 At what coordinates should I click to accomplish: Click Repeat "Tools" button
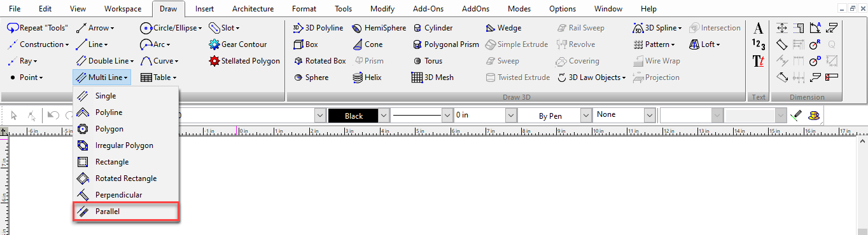tap(38, 28)
